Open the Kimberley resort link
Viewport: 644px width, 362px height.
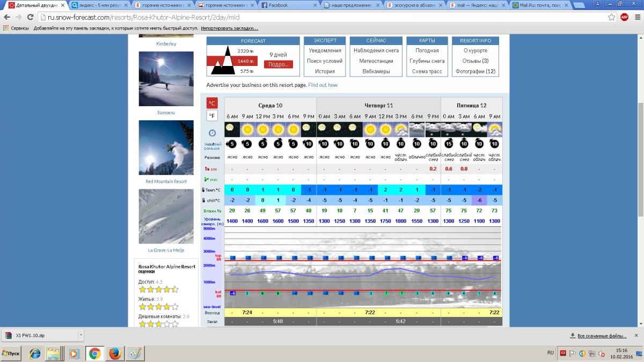click(x=166, y=44)
